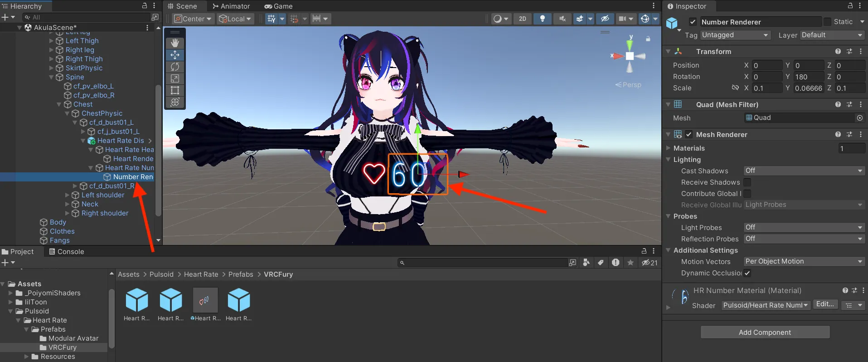
Task: Click the Search by Import Log icon
Action: 616,263
